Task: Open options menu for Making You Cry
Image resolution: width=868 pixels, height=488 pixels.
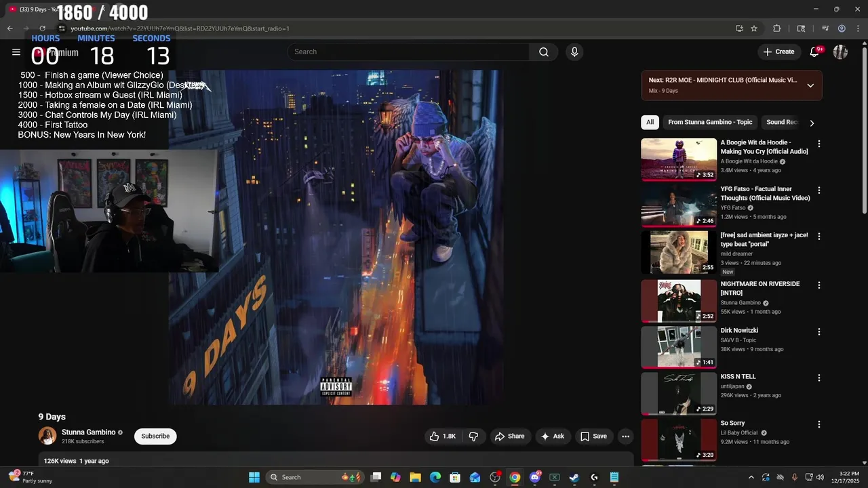Action: tap(818, 144)
